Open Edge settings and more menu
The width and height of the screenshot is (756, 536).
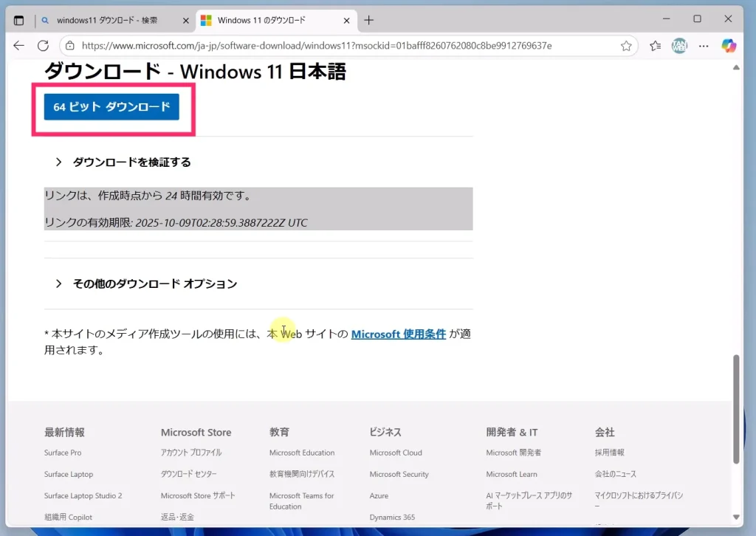704,46
